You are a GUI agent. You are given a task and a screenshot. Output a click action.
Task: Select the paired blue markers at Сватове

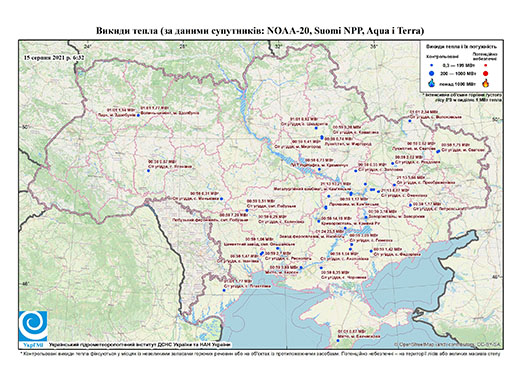438,151
